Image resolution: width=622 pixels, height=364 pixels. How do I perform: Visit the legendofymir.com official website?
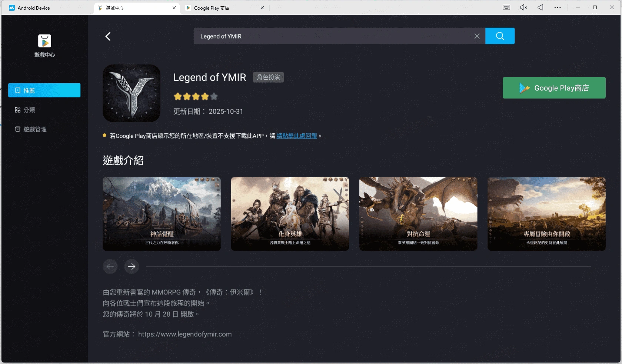pyautogui.click(x=184, y=334)
